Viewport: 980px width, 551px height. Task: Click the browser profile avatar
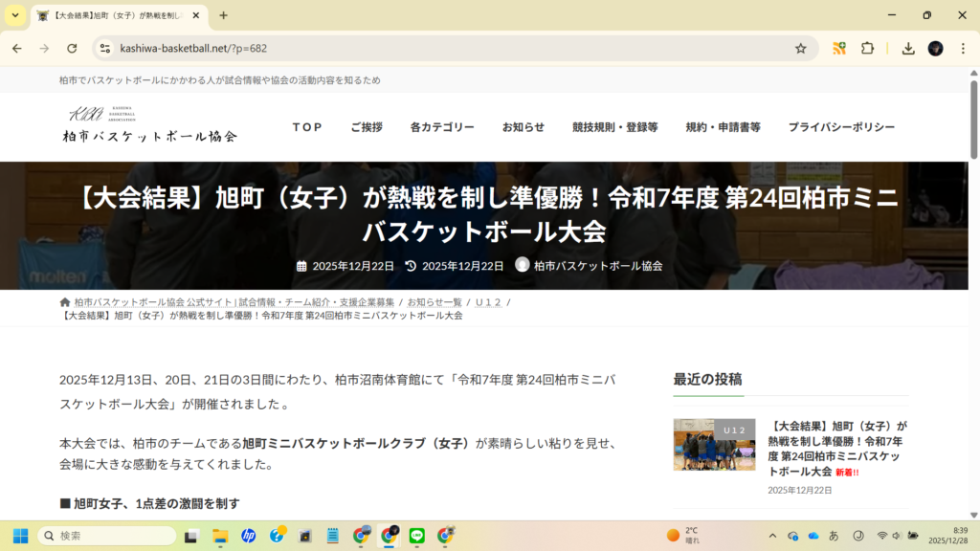tap(935, 47)
